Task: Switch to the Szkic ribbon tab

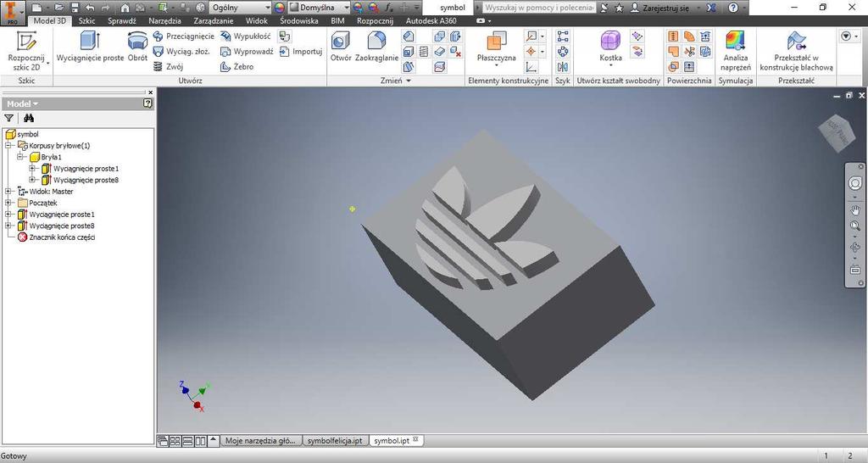Action: point(86,20)
